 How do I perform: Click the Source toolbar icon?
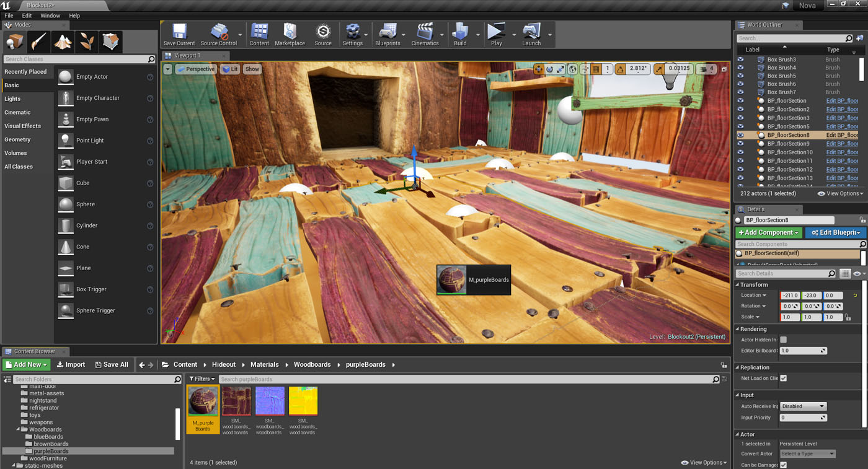323,35
